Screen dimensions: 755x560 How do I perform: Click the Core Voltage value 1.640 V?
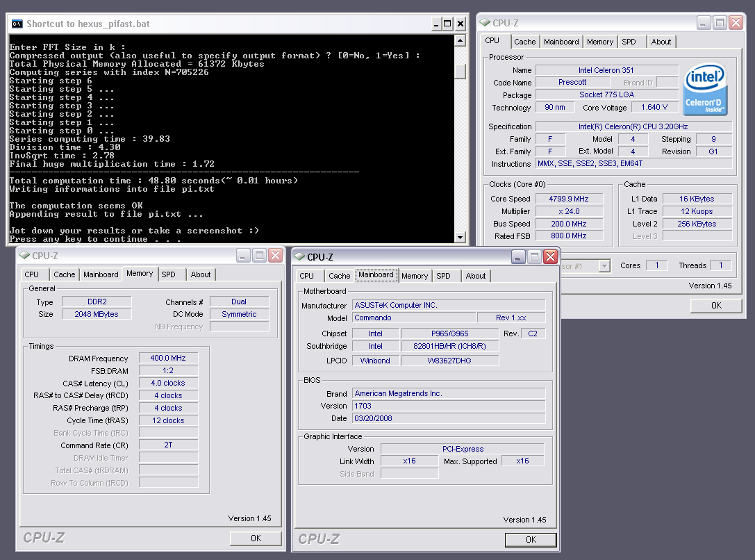[x=654, y=107]
